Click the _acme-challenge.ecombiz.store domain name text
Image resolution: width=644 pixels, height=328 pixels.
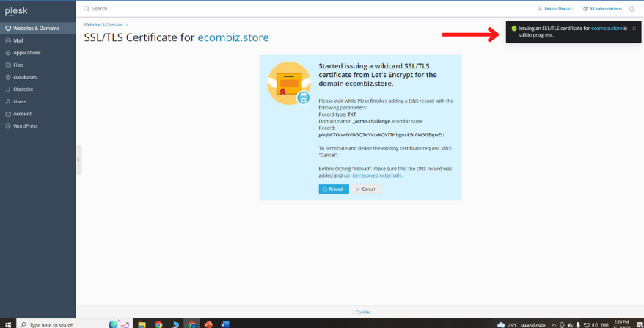tap(387, 121)
